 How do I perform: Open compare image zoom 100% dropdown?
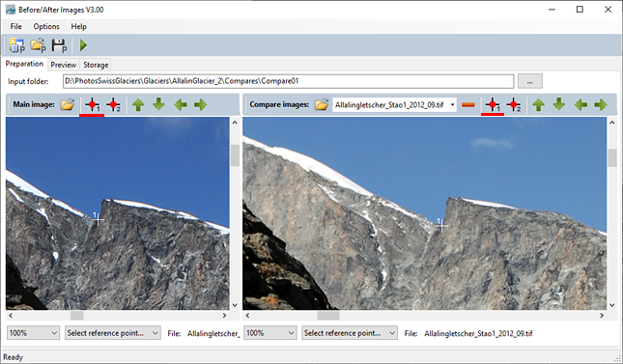click(270, 333)
